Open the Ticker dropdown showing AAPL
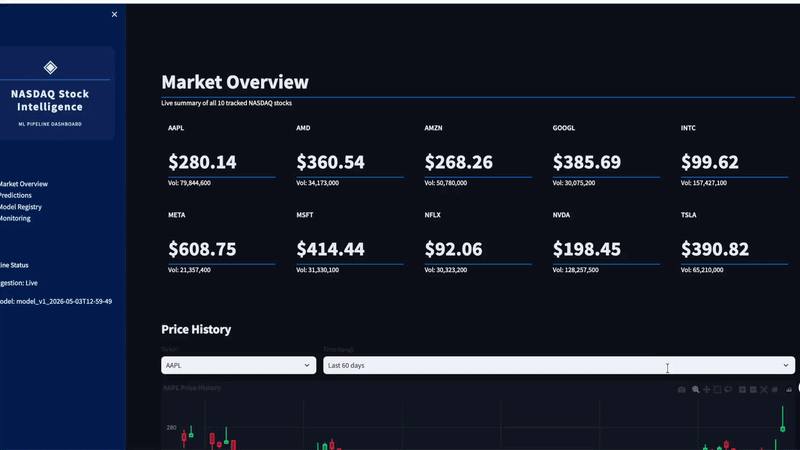 (x=238, y=365)
